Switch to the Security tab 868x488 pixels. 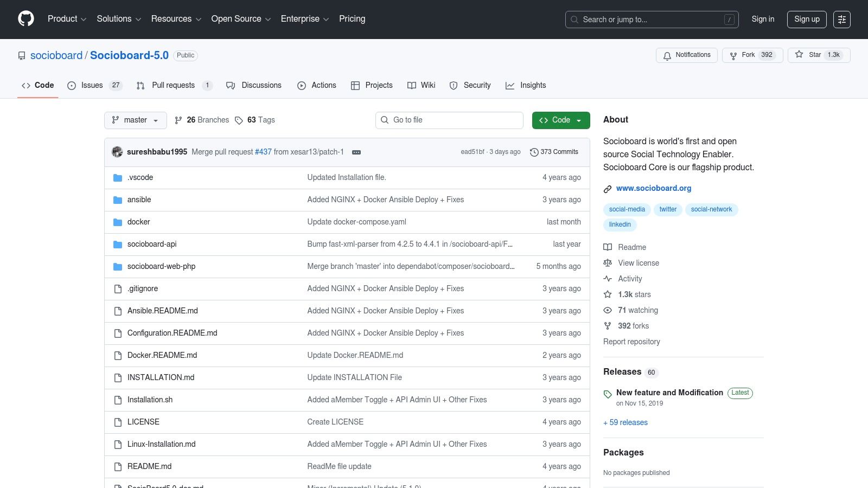click(470, 86)
